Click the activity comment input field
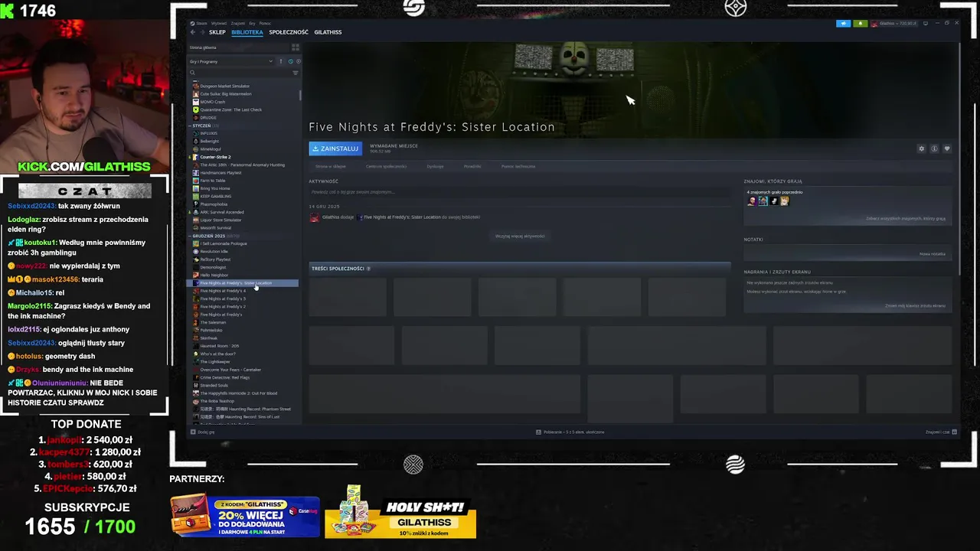Screen dimensions: 980x551 pyautogui.click(x=519, y=192)
